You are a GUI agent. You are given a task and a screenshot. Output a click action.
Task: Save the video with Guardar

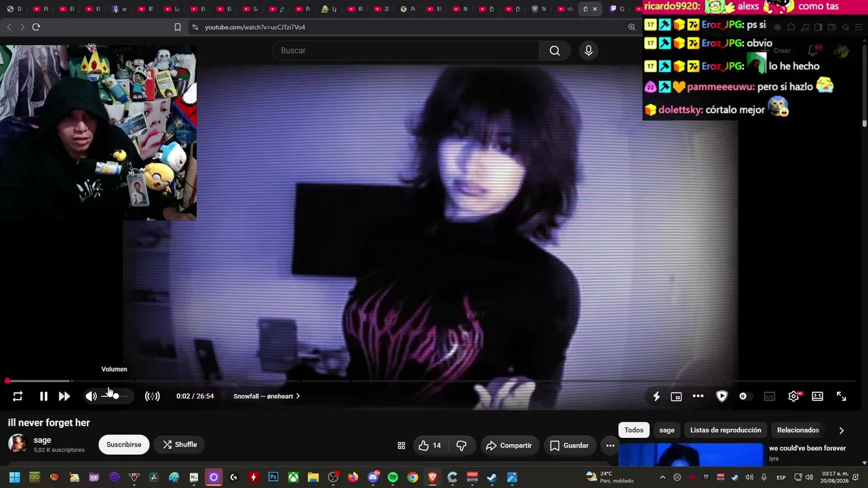569,445
